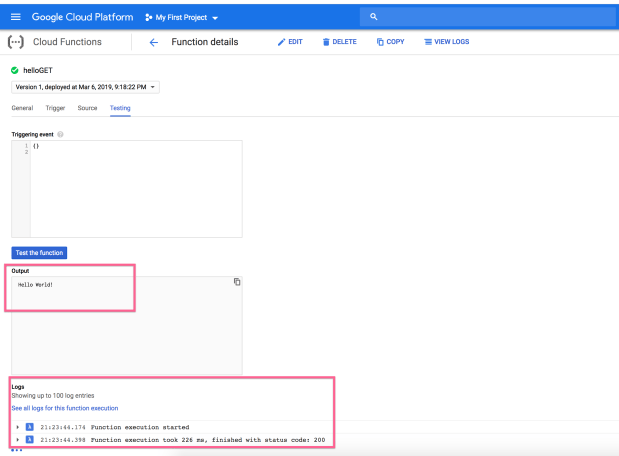Click the Test the function button

(39, 253)
